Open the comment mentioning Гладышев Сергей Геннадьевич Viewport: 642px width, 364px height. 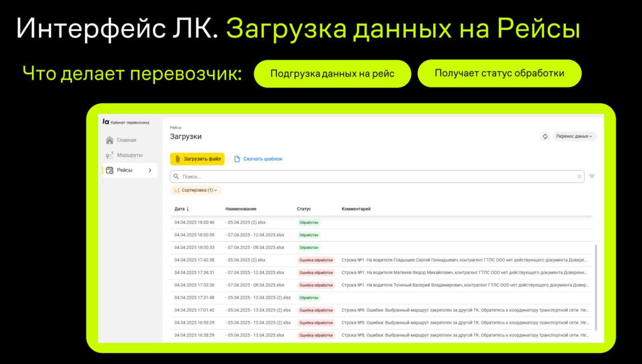(465, 260)
